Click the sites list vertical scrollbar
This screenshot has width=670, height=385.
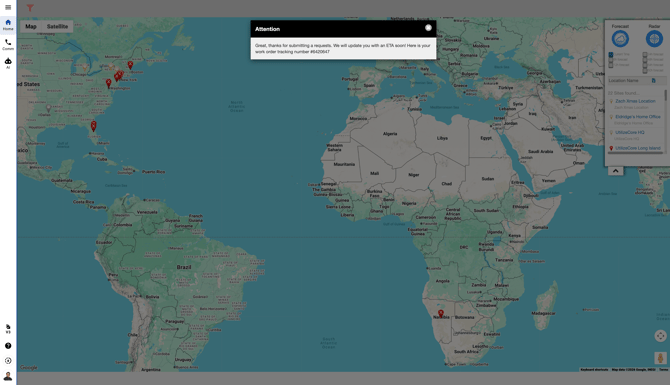(x=665, y=96)
